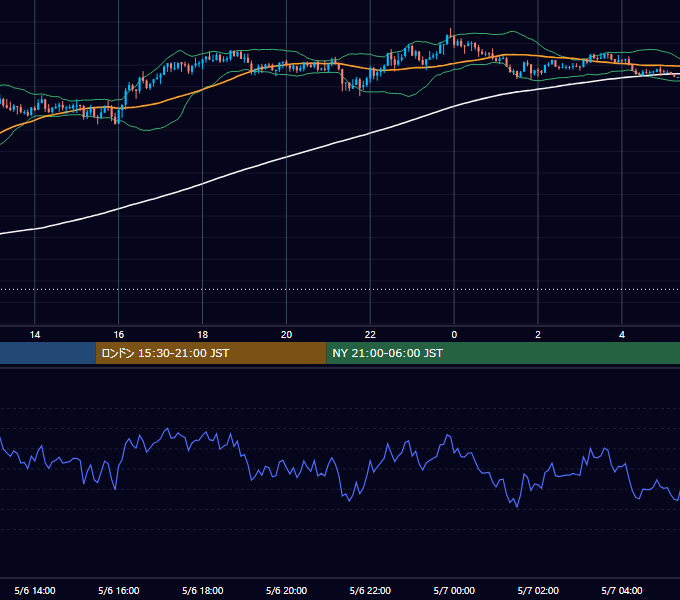680x600 pixels.
Task: Click the 5/6 14:00 time label
Action: point(35,590)
